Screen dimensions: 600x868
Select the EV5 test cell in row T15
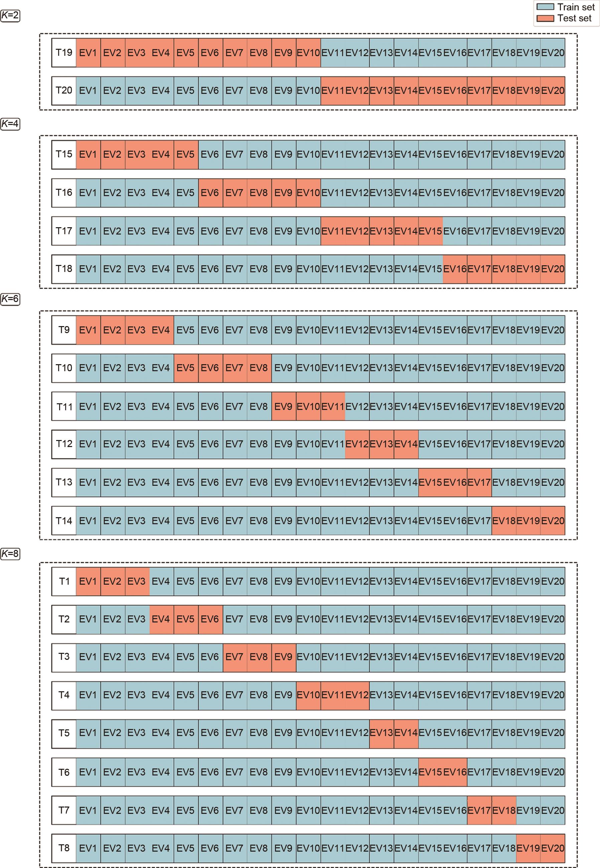(186, 154)
